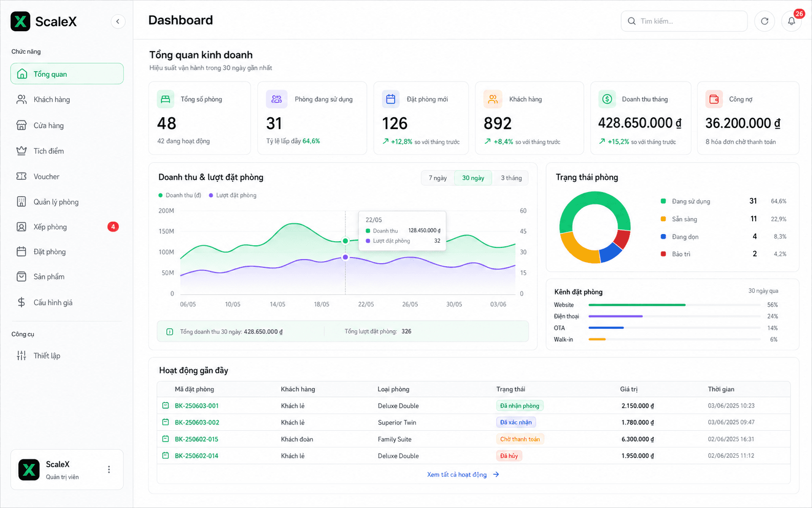Open booking BK-250602-015
The height and width of the screenshot is (508, 812).
click(x=197, y=439)
